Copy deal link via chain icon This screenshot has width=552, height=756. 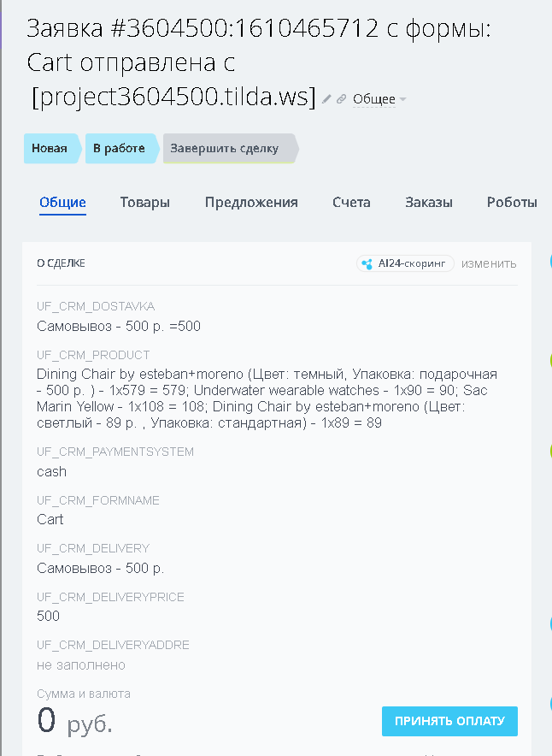(342, 99)
